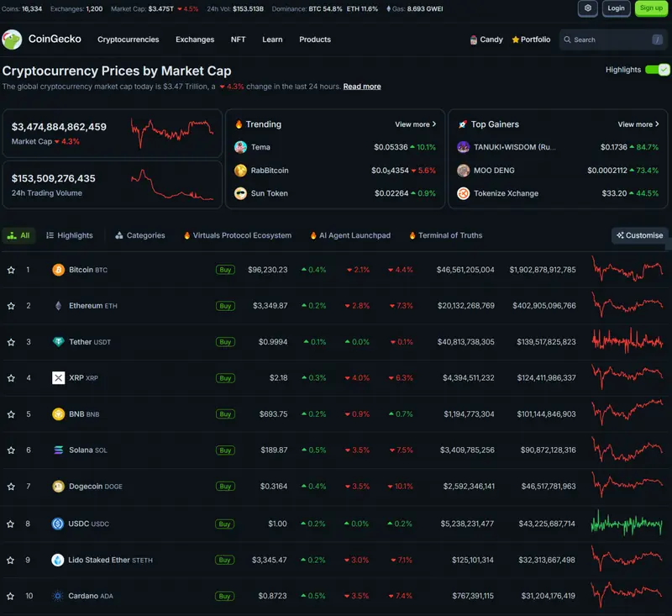Open the Products nav menu
The width and height of the screenshot is (672, 616).
[315, 39]
